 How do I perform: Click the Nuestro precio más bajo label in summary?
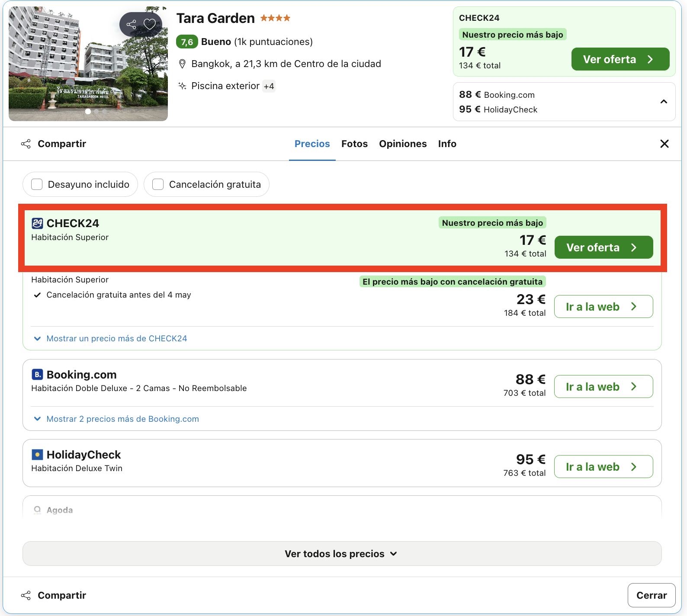tap(513, 35)
